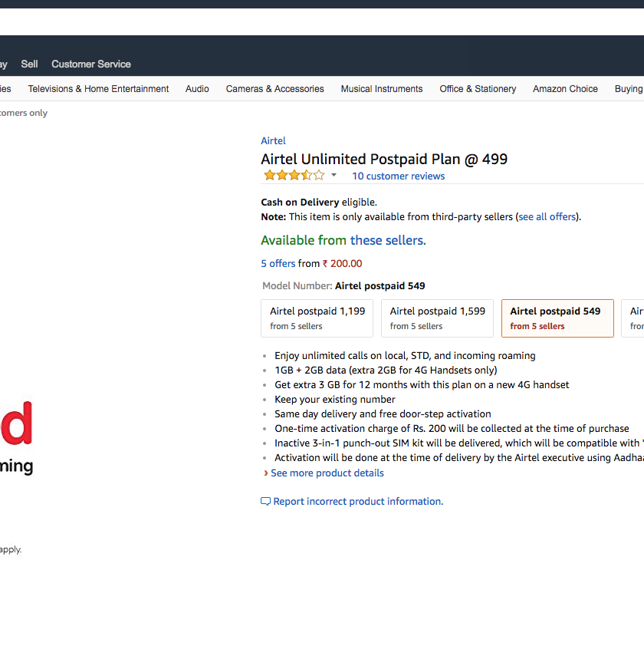This screenshot has width=644, height=659.
Task: Click the Airtel brand link
Action: 273,141
